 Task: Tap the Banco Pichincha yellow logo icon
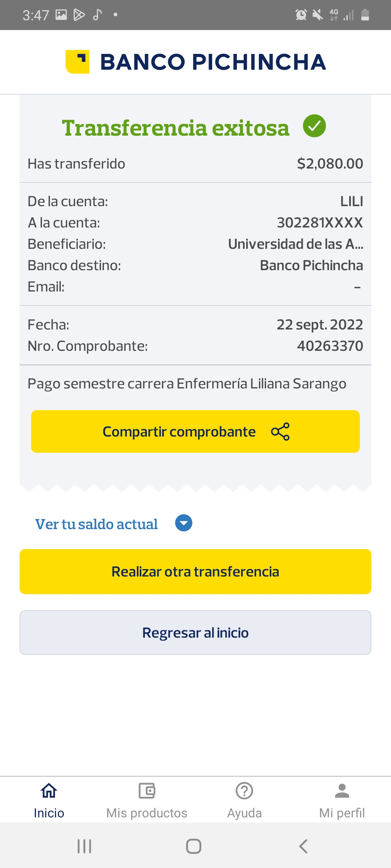click(x=77, y=61)
